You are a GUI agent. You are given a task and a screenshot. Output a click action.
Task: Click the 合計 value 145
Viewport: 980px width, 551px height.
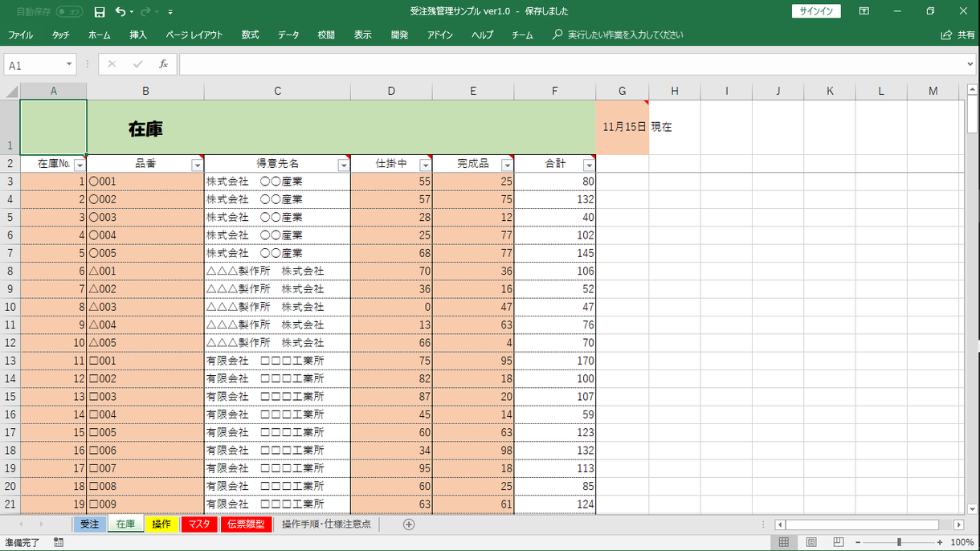[555, 253]
